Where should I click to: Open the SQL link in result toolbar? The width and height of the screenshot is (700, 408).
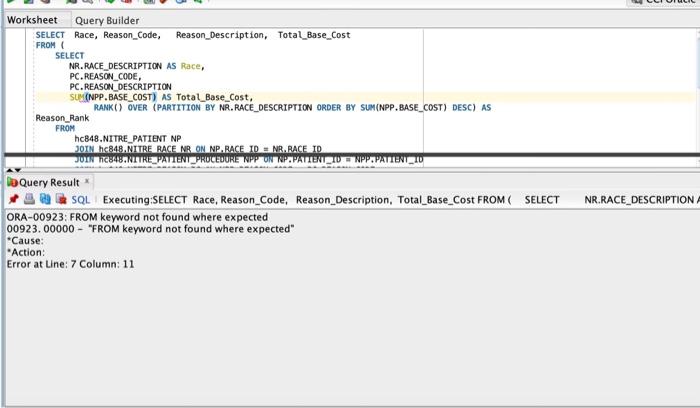(81, 200)
